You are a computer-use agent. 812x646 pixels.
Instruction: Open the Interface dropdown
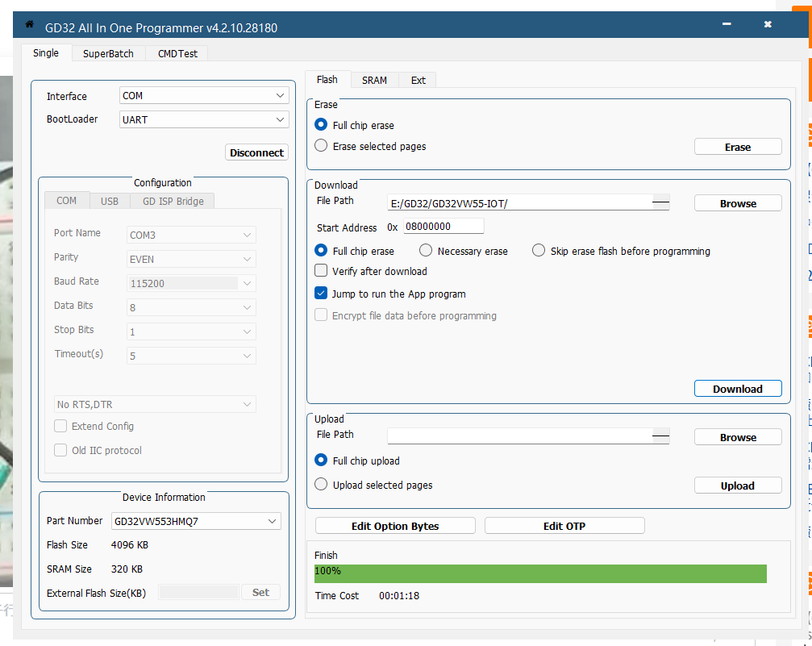click(203, 95)
